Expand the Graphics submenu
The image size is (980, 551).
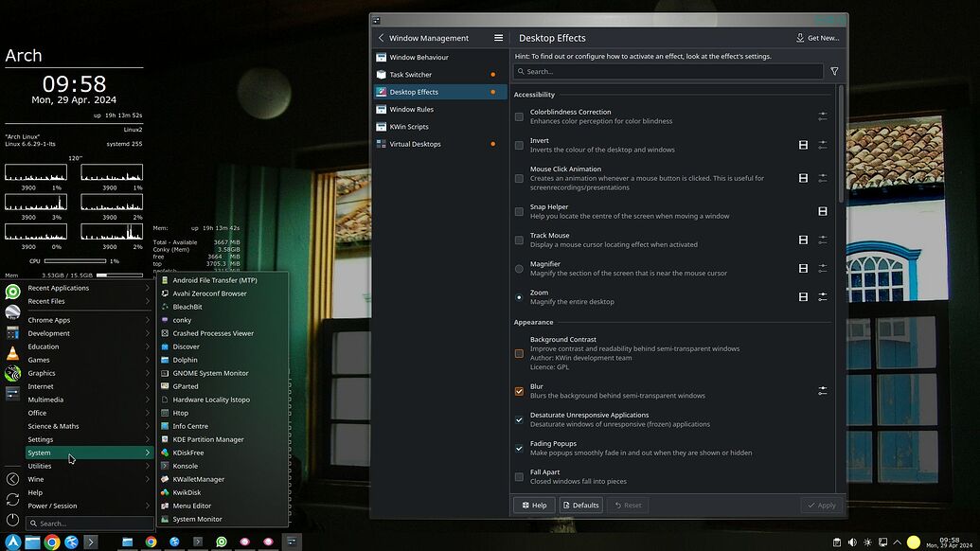[x=41, y=372]
